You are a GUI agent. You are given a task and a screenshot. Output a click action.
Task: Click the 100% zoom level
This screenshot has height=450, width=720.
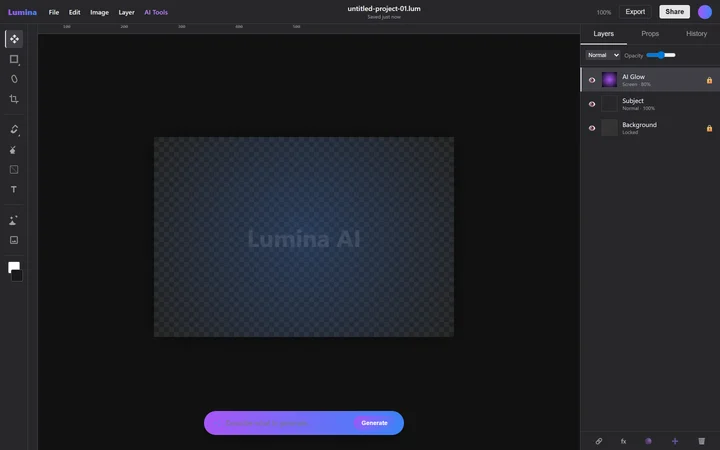604,12
